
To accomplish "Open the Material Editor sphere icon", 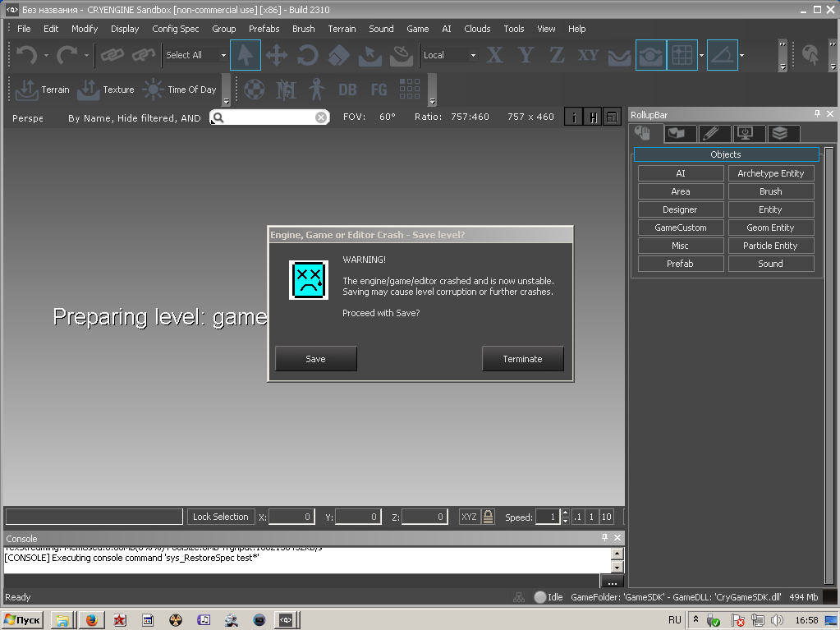I will [x=254, y=90].
